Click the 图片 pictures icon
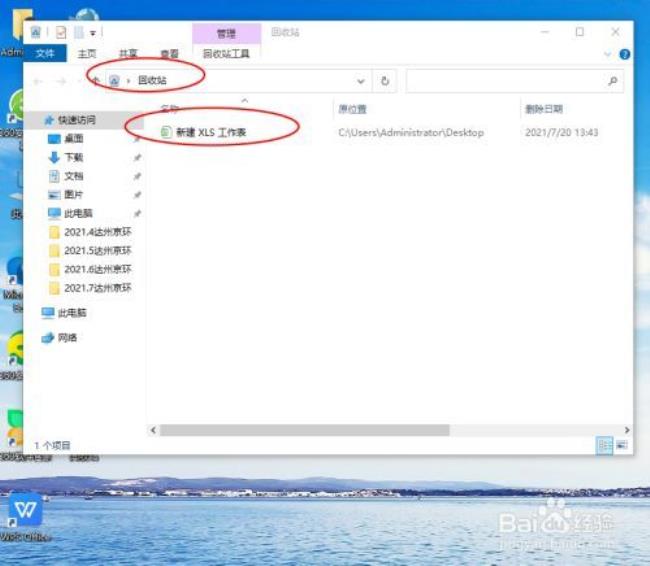The width and height of the screenshot is (650, 566). [54, 194]
